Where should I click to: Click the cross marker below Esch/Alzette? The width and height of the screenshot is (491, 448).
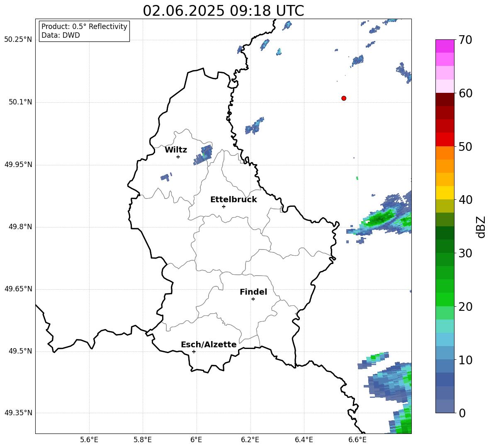click(x=194, y=351)
